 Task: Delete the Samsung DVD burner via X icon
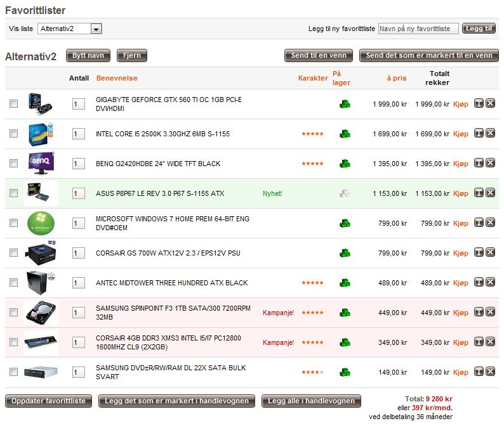click(x=490, y=372)
